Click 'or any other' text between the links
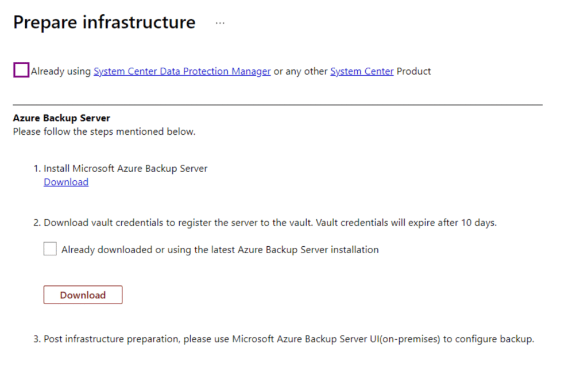The width and height of the screenshot is (588, 365). 300,71
